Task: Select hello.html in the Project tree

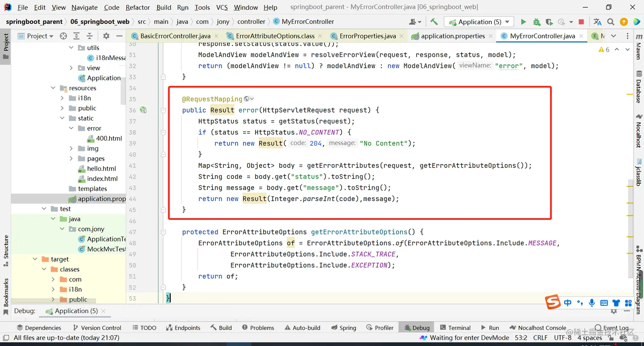Action: pyautogui.click(x=97, y=169)
